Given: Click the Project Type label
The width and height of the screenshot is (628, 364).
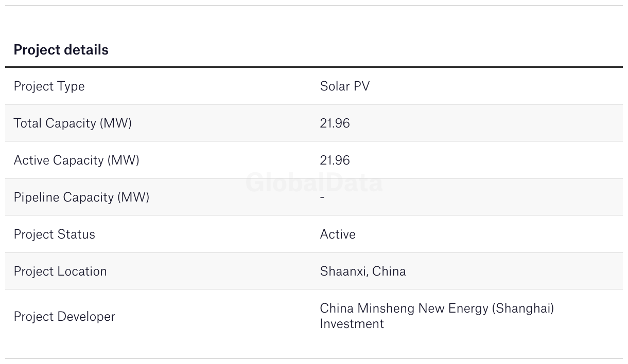Looking at the screenshot, I should 49,86.
